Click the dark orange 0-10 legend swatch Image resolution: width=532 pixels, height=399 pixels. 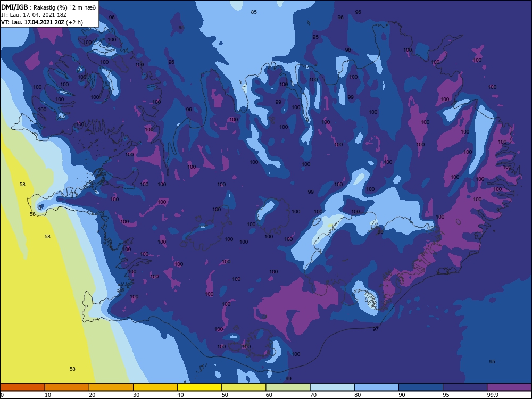22,387
